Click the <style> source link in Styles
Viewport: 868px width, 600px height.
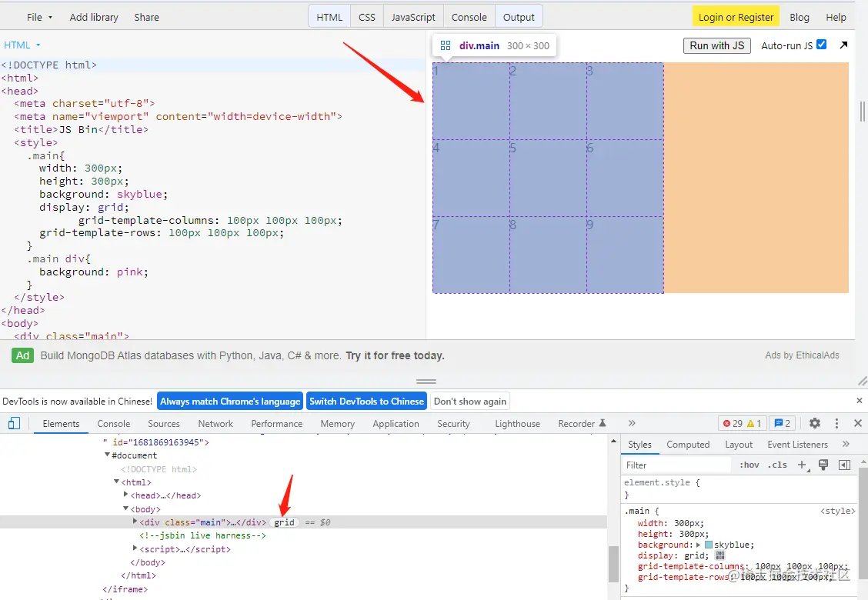837,511
